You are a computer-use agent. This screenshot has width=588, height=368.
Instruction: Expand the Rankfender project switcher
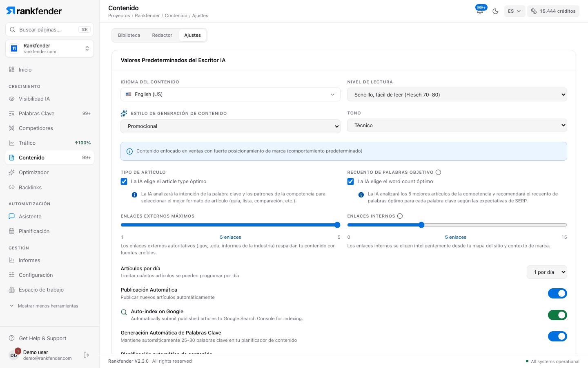pyautogui.click(x=49, y=48)
